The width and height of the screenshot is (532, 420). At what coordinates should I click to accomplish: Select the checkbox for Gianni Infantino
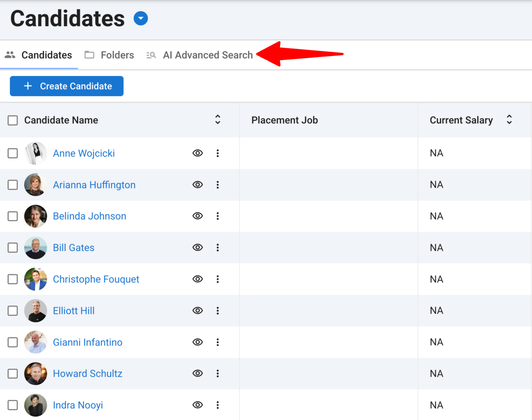[13, 342]
